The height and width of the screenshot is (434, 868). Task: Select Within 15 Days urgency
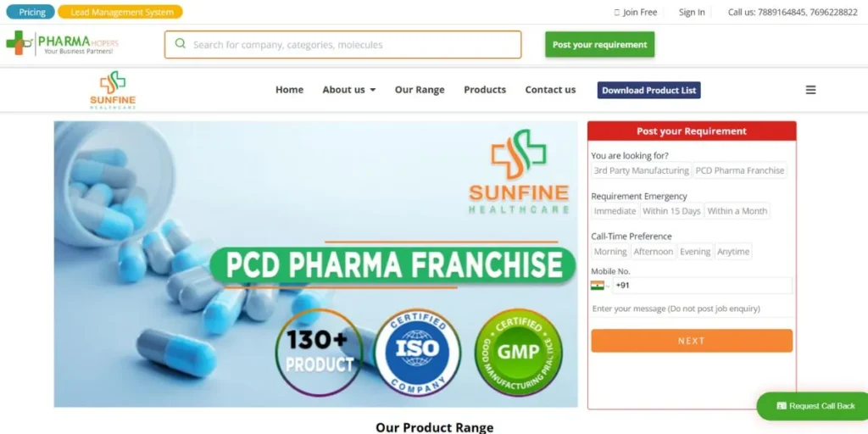pos(671,211)
